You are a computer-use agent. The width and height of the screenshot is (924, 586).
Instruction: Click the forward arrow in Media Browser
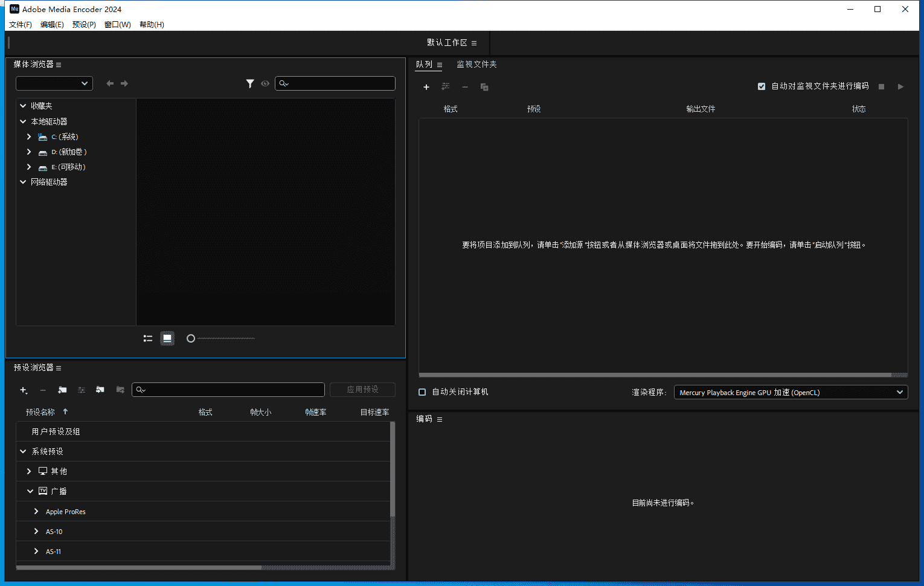click(x=124, y=83)
